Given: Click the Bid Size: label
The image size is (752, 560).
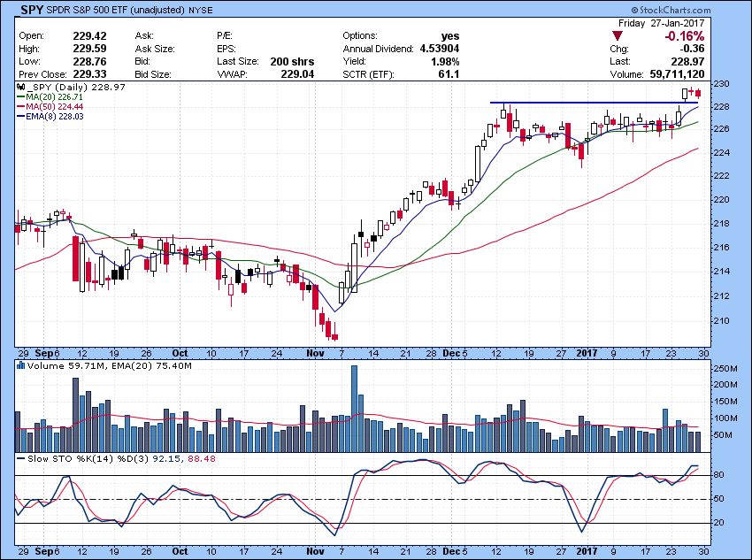Looking at the screenshot, I should (152, 74).
